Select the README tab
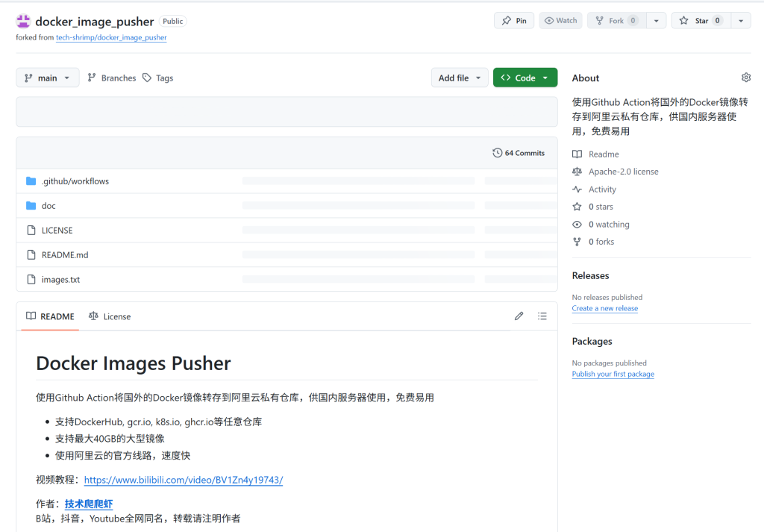 [50, 316]
